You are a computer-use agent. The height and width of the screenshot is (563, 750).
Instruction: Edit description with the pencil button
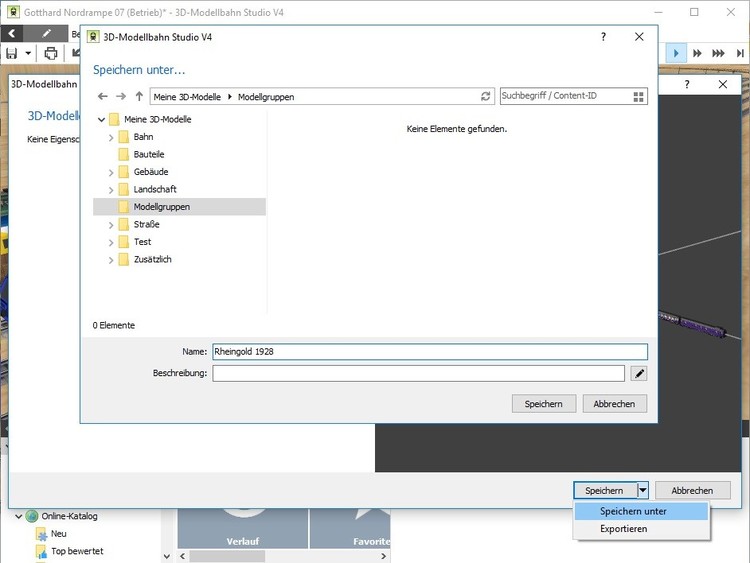click(x=639, y=374)
